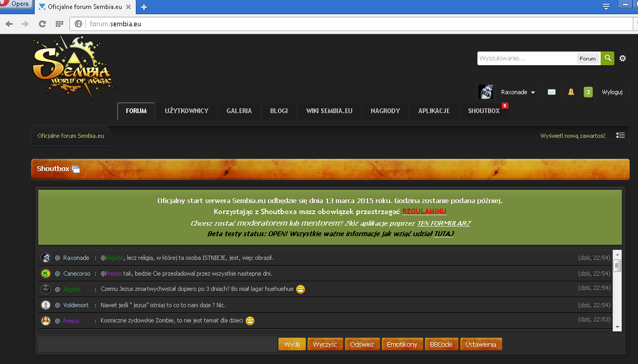638x364 pixels.
Task: Open the SHOUTBOX navigation tab
Action: click(484, 111)
